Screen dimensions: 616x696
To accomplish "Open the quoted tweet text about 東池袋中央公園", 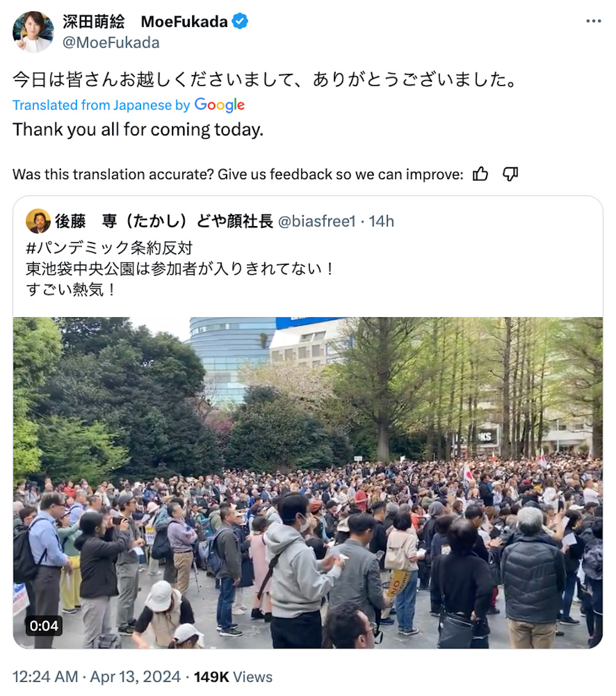I will 180,269.
